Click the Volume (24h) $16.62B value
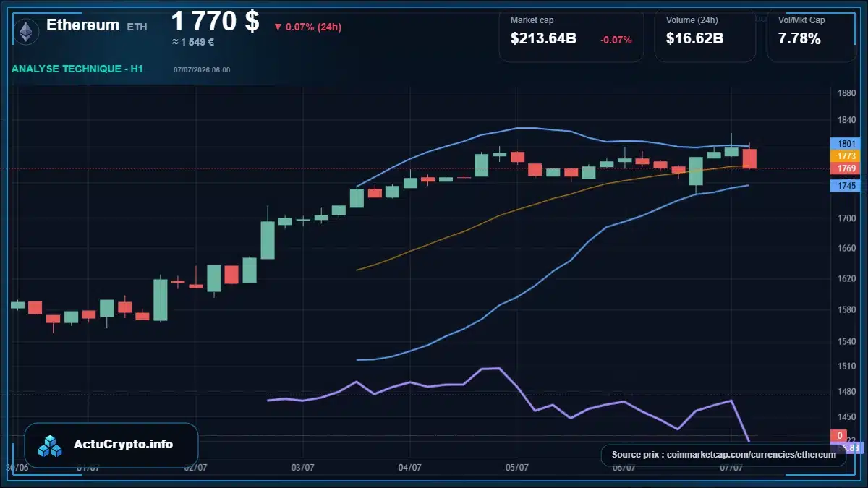 [x=694, y=39]
